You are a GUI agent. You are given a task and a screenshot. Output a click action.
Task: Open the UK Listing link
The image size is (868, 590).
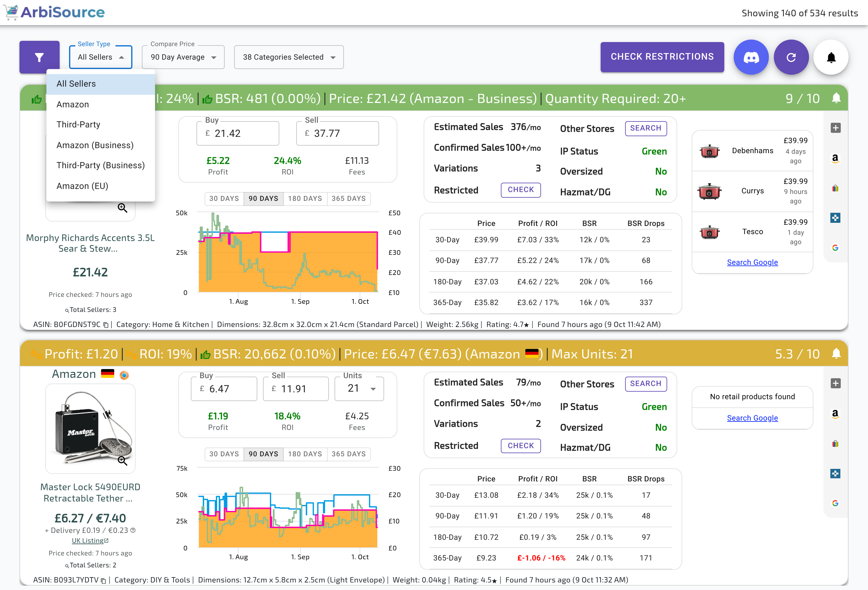tap(90, 540)
